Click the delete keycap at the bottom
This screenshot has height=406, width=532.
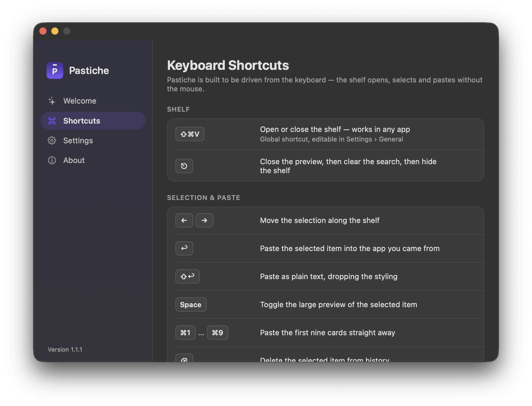tap(184, 358)
